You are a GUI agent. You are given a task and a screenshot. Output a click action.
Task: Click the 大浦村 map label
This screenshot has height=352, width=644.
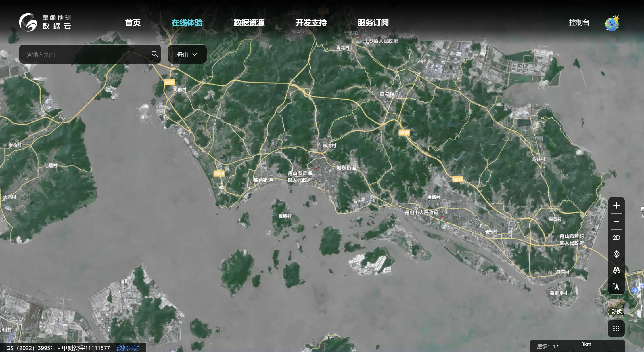[9, 197]
